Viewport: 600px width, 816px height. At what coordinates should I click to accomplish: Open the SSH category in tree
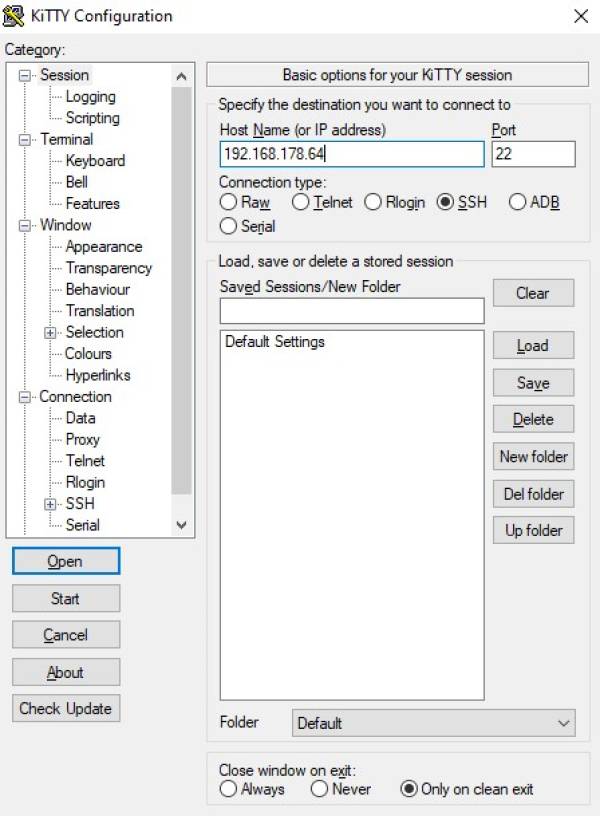tap(80, 504)
